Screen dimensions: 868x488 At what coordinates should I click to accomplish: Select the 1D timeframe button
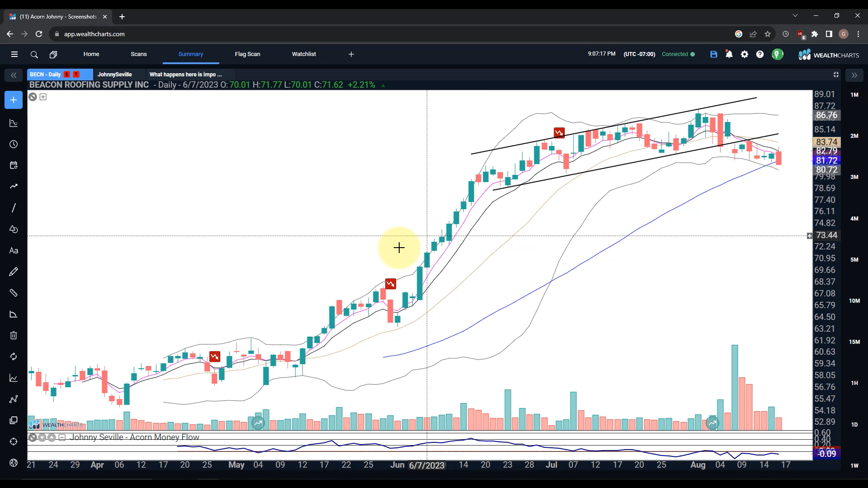(854, 425)
